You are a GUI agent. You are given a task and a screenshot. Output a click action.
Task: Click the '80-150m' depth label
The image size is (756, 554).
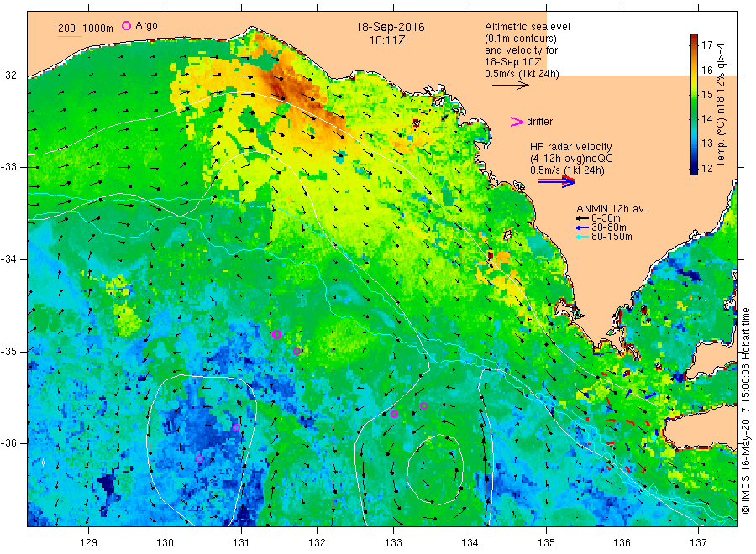tap(612, 237)
